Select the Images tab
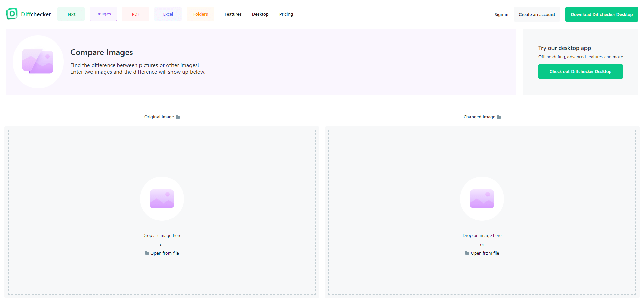 pos(103,14)
